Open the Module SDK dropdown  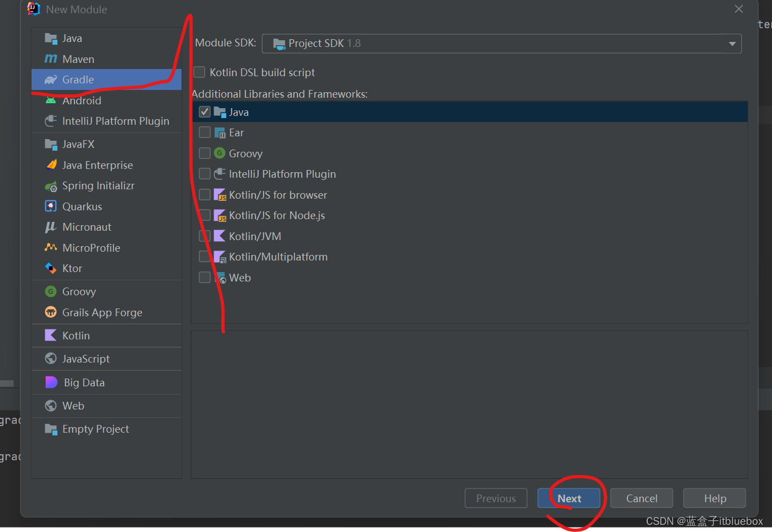click(502, 44)
